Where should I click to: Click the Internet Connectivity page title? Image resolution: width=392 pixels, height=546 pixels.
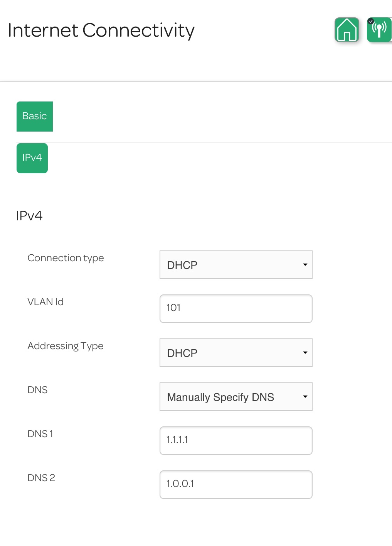tap(101, 30)
